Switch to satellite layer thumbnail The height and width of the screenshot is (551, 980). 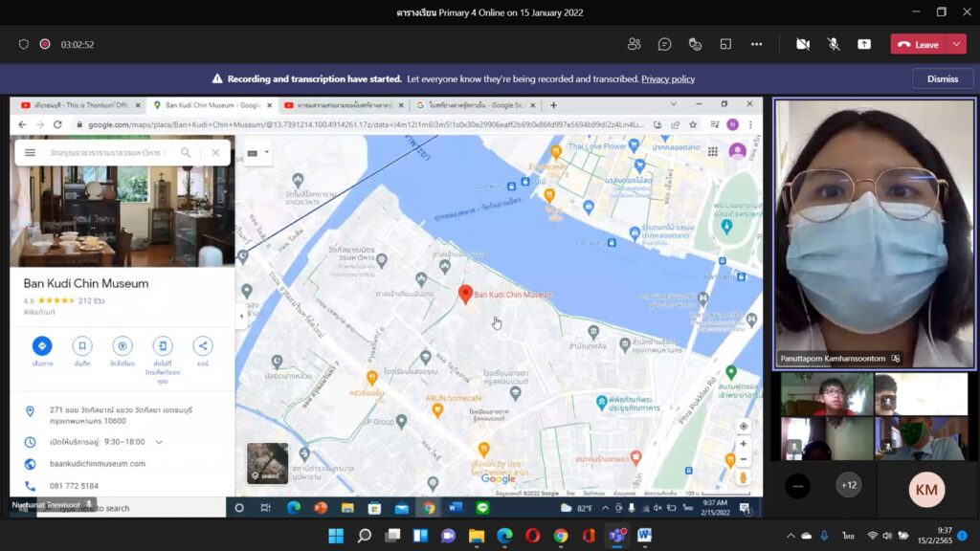(268, 463)
